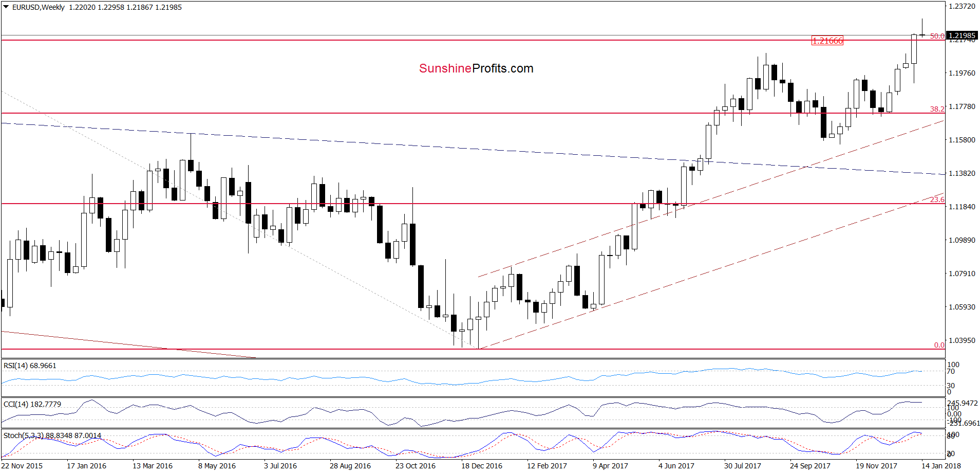Click the 1.15800 price axis value

(x=962, y=140)
